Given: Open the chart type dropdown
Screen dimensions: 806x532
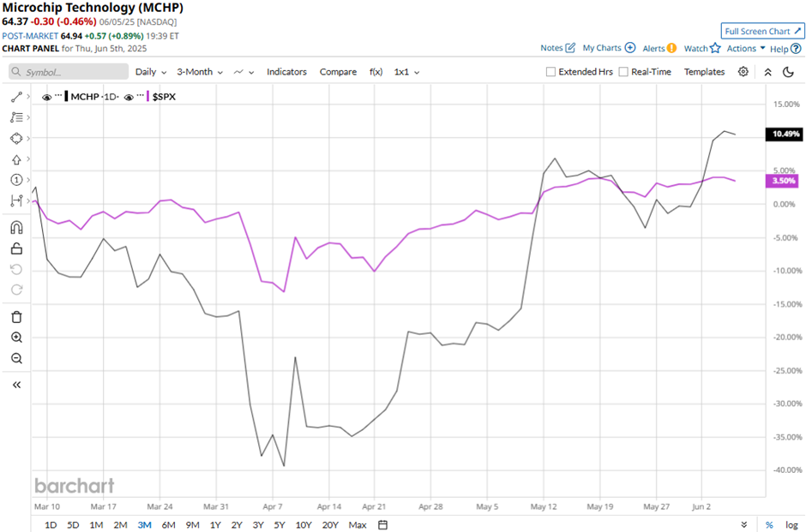Looking at the screenshot, I should pyautogui.click(x=244, y=72).
